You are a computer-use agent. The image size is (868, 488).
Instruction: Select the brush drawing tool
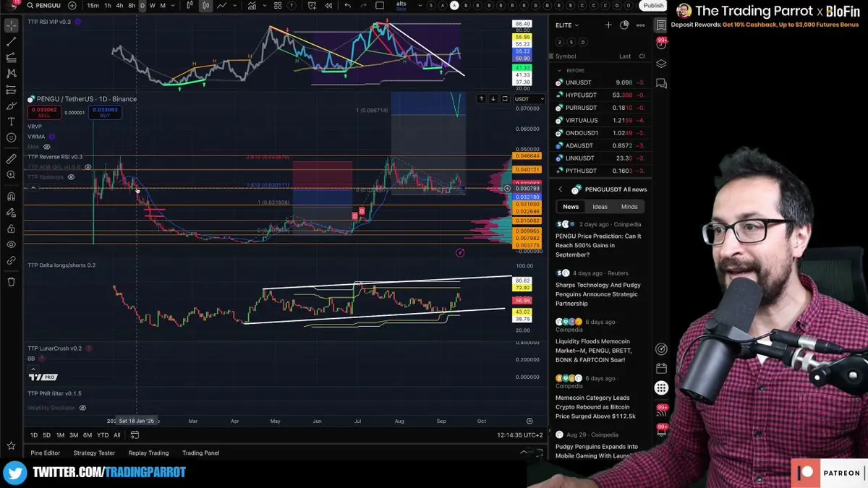coord(11,106)
